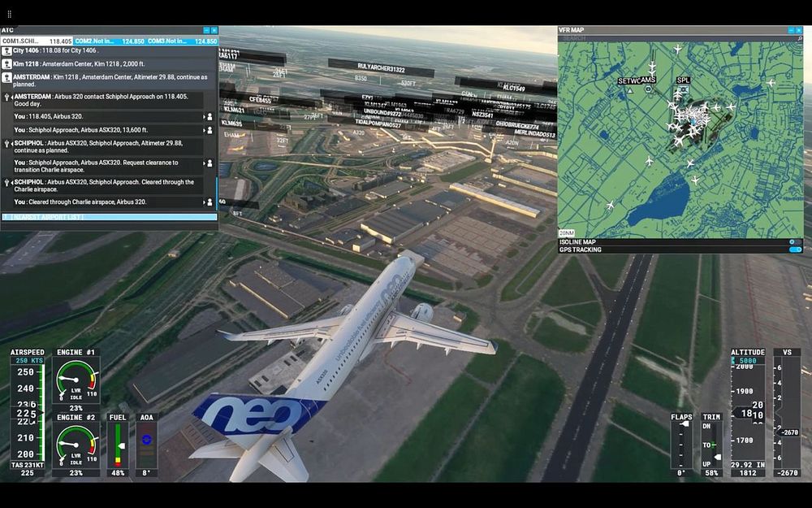Toggle the GPS TRACKING switch

point(795,250)
